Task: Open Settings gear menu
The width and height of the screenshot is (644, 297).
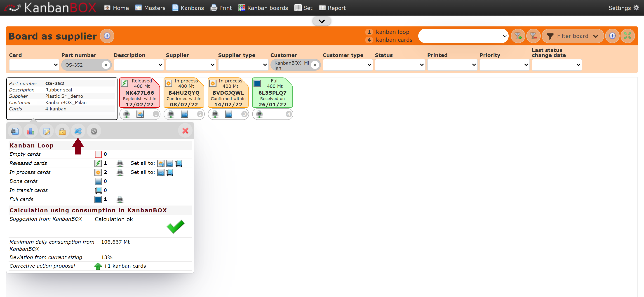Action: (623, 8)
